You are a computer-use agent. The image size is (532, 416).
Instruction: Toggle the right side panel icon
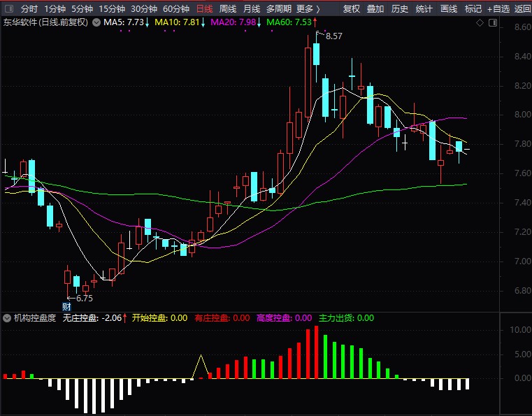(493, 23)
